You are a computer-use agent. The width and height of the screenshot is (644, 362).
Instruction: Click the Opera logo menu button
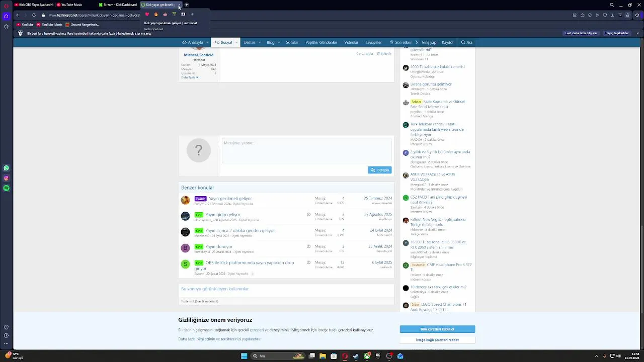coord(6,5)
